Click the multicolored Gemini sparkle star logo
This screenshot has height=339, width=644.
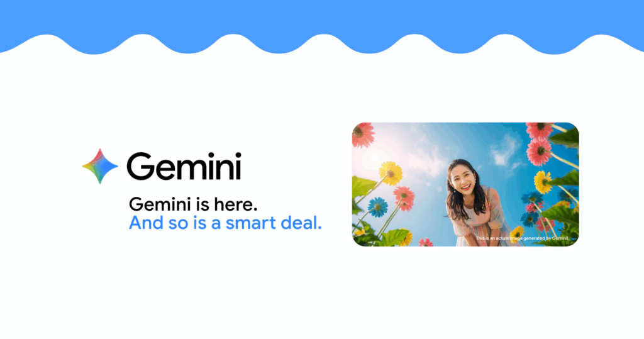tap(100, 166)
